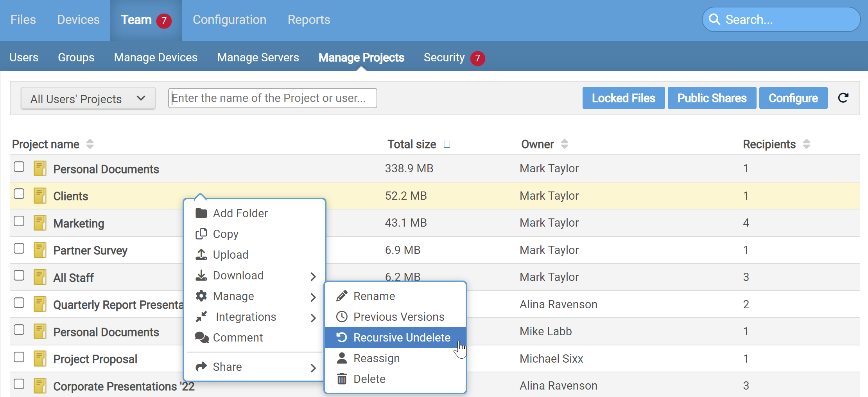868x397 pixels.
Task: Expand the Download submenu arrow
Action: 313,276
